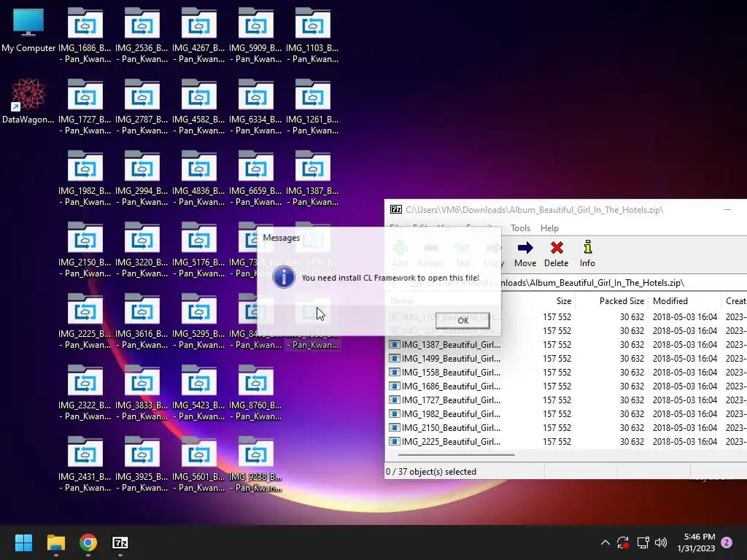Select the IMG_2150 desktop shortcut
The image size is (747, 560).
85,250
